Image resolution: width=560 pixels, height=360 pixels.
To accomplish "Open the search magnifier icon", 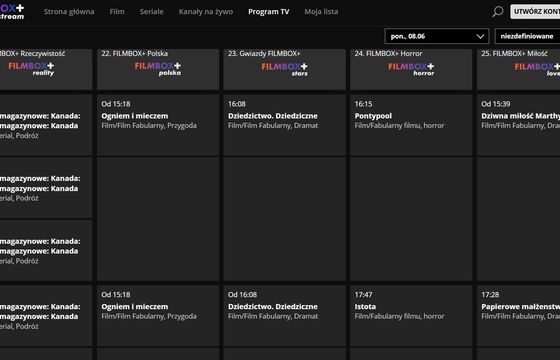I will 498,11.
